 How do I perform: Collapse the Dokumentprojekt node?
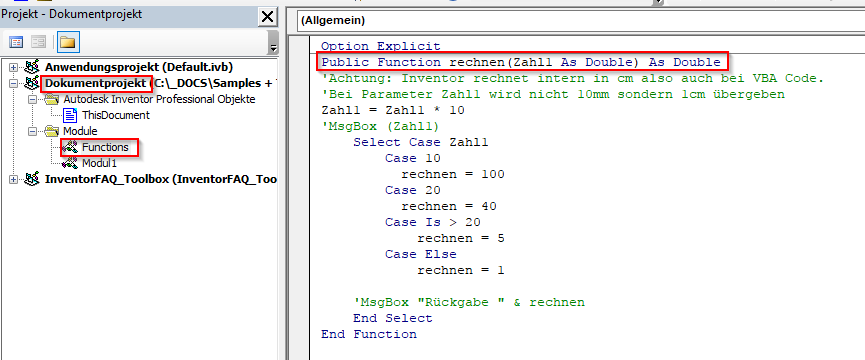pyautogui.click(x=14, y=84)
